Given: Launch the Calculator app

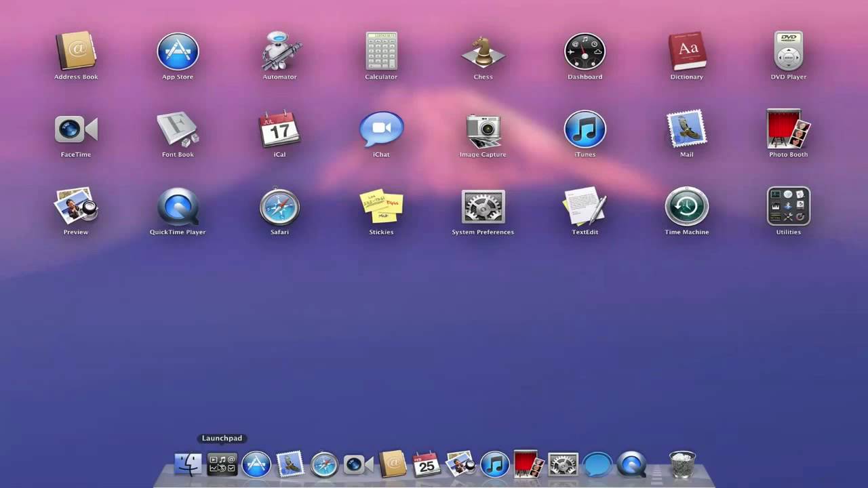Looking at the screenshot, I should pos(381,52).
